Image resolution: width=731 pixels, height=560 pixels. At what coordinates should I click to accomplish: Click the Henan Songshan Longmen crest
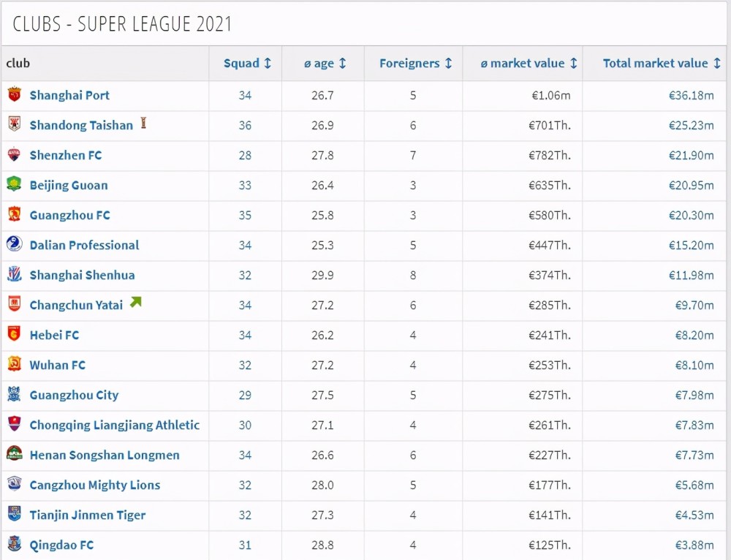pos(15,454)
